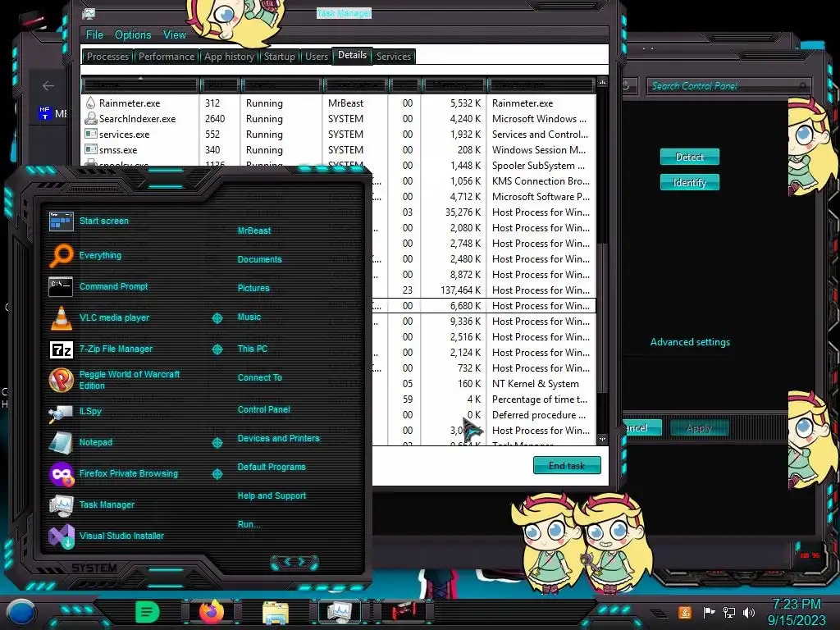This screenshot has height=630, width=840.
Task: Expand VLC media player jump list arrow
Action: 217,318
